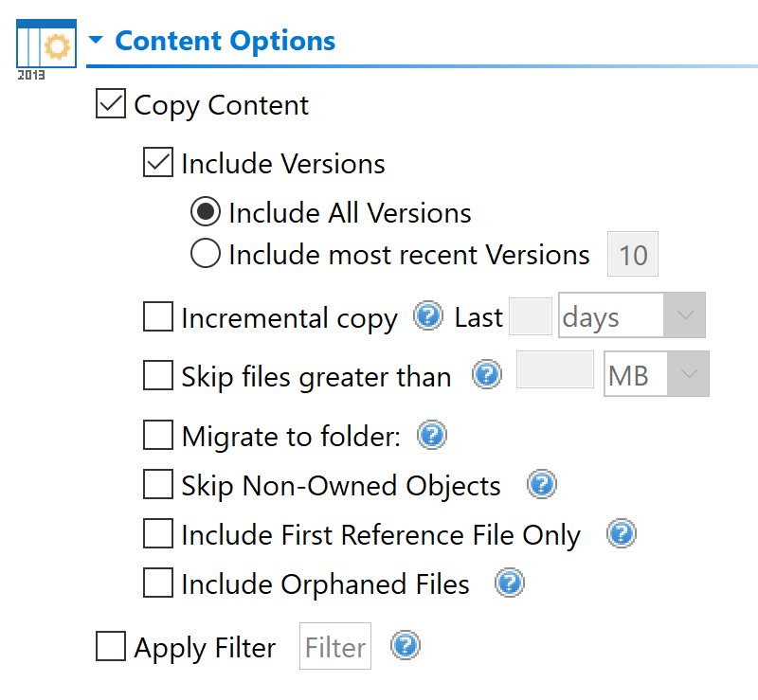Image resolution: width=758 pixels, height=700 pixels.
Task: Check Include Orphaned Files
Action: (157, 583)
